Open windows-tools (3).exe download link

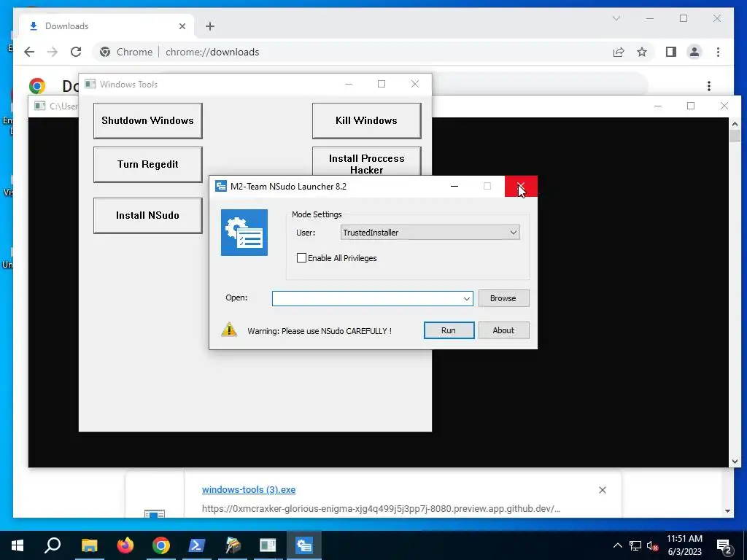(x=249, y=489)
